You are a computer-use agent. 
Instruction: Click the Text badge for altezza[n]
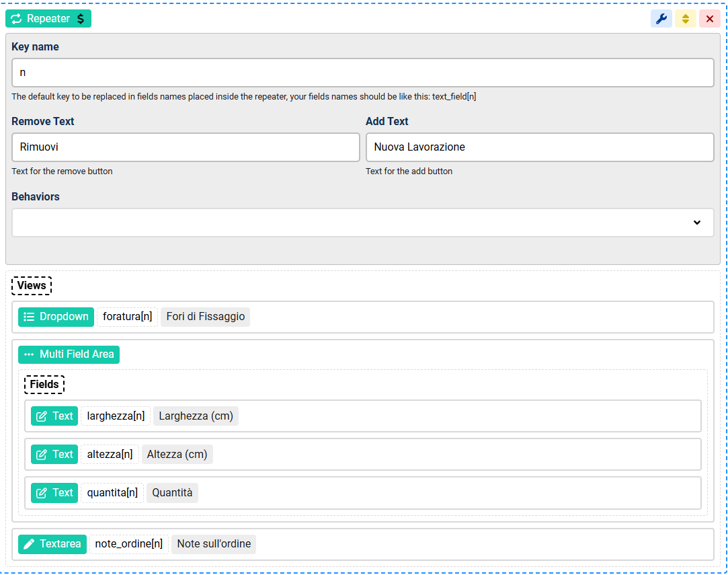click(x=54, y=455)
